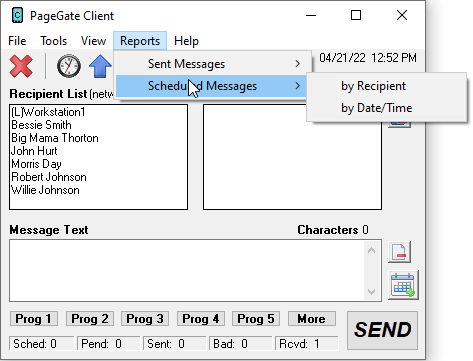Image resolution: width=473 pixels, height=361 pixels.
Task: Click the PageGate Client title bar icon
Action: coord(17,16)
